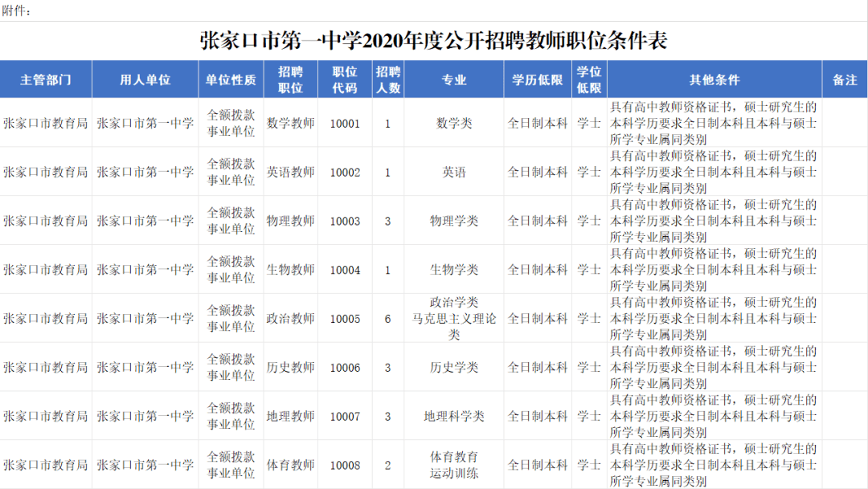This screenshot has height=489, width=868.
Task: Select position code 10007
Action: point(345,417)
